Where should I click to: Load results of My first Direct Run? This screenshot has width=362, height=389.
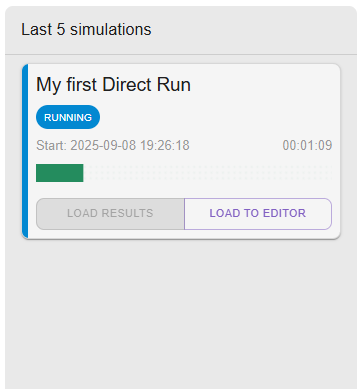[x=110, y=214]
